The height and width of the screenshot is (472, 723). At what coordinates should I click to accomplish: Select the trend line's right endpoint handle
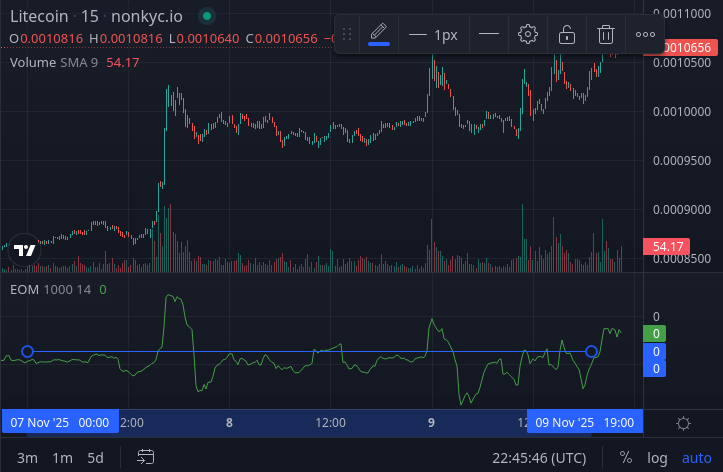(592, 351)
